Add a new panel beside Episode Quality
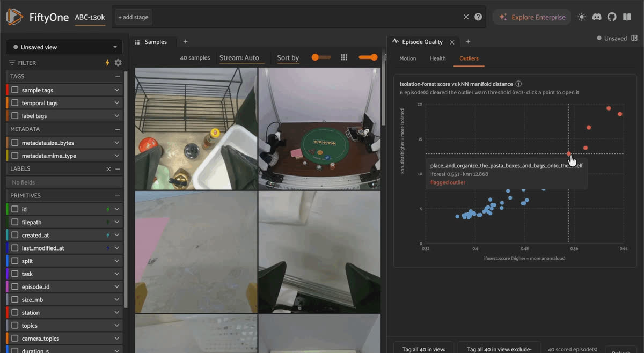644x353 pixels. pos(467,42)
